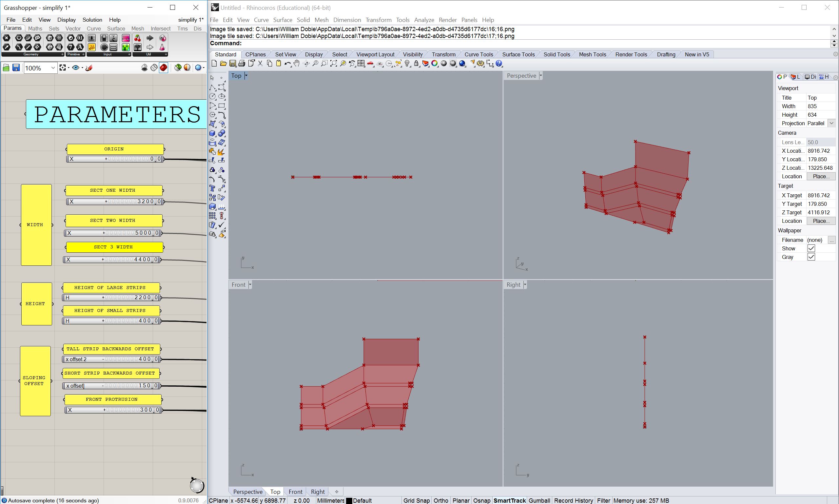Viewport: 839px width, 504px height.
Task: Expand the Projection Parallel dropdown
Action: pyautogui.click(x=831, y=123)
